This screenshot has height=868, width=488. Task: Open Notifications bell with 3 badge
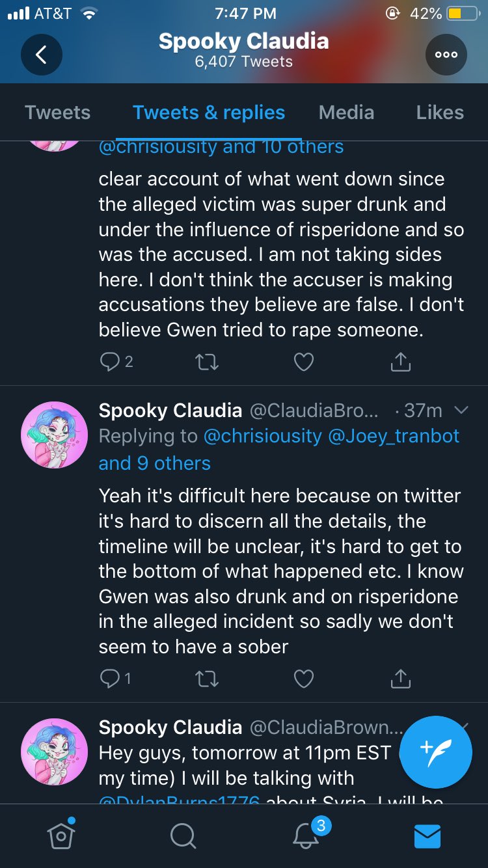click(x=306, y=835)
